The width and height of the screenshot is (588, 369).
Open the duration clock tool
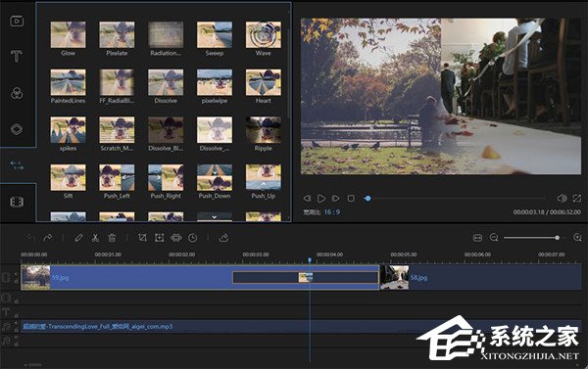coord(193,238)
